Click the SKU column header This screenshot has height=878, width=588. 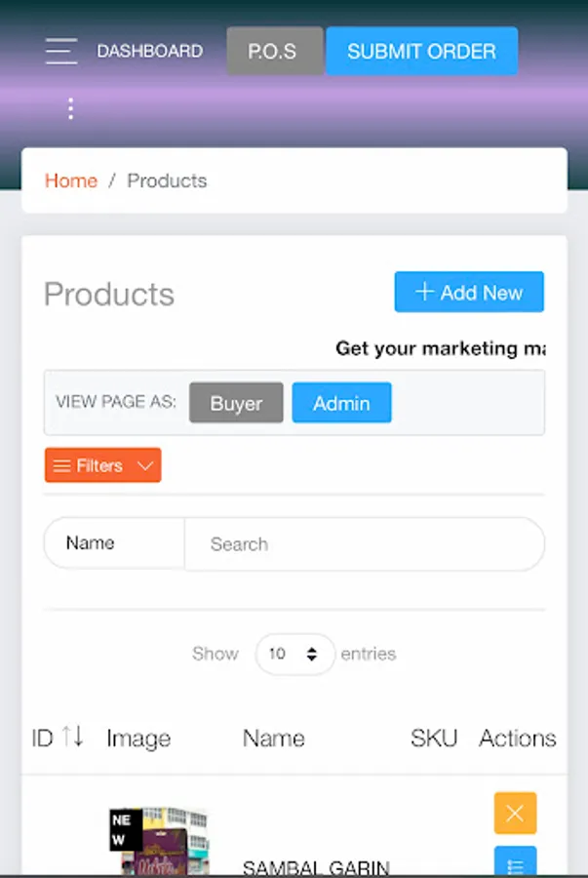click(433, 738)
